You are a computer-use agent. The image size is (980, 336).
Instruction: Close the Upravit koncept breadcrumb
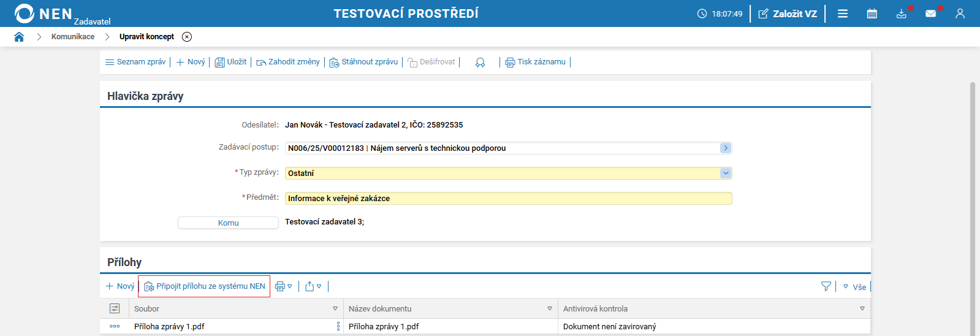[187, 37]
